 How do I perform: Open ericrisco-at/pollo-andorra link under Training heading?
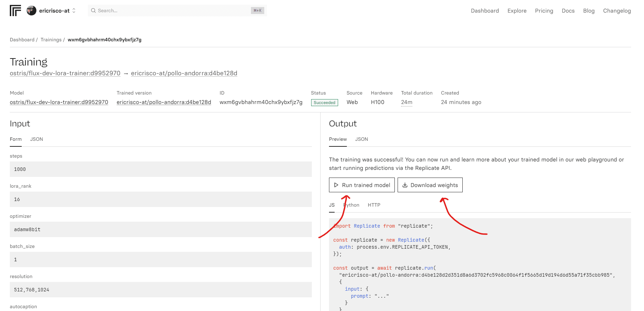(x=184, y=73)
